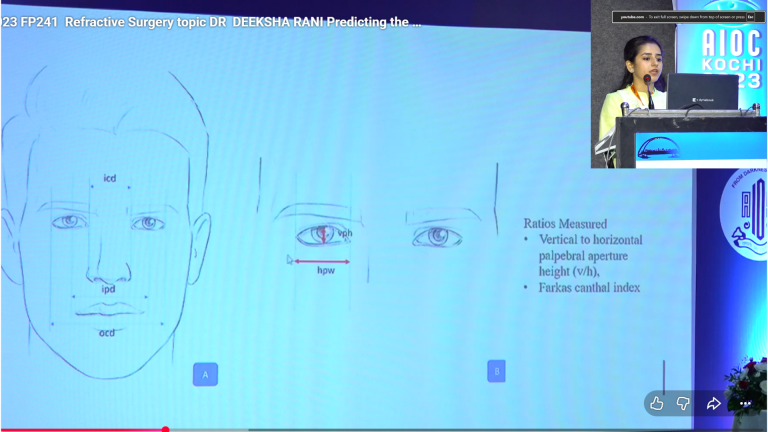
Task: Click the AIOC Kochi banner logo
Action: click(x=731, y=58)
